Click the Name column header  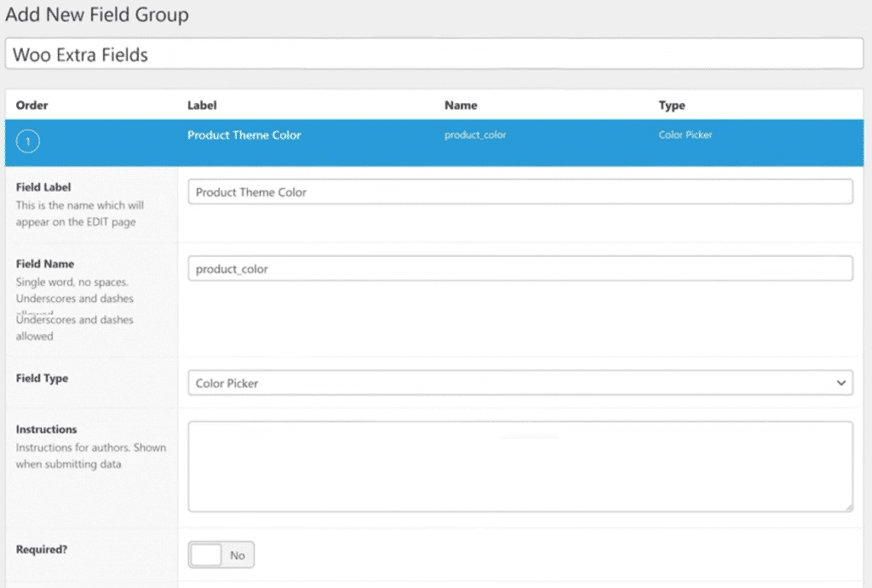[461, 106]
